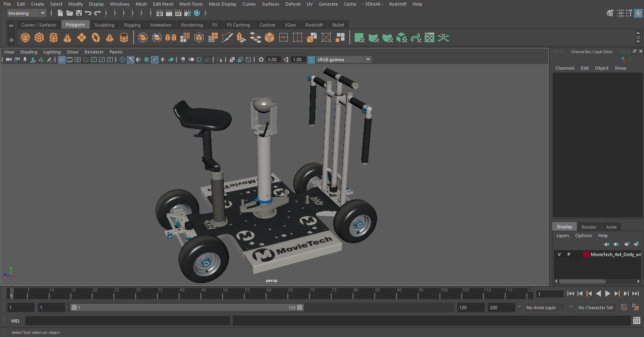The height and width of the screenshot is (337, 644).
Task: Toggle color management ON button
Action: [x=311, y=60]
